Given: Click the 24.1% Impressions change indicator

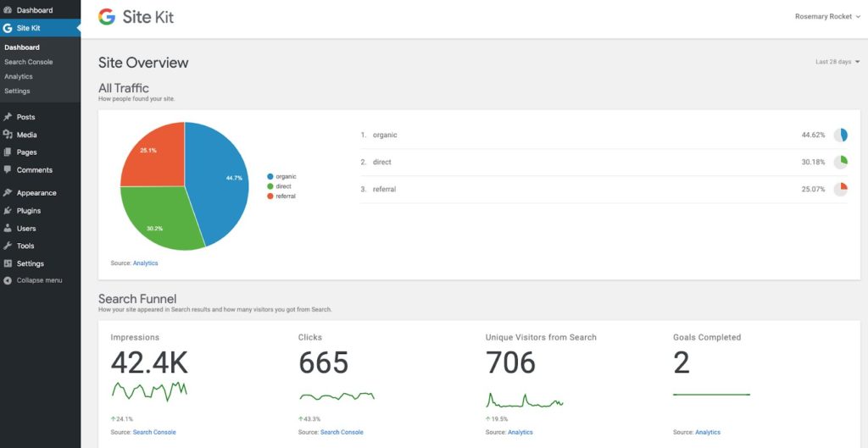Looking at the screenshot, I should coord(122,419).
